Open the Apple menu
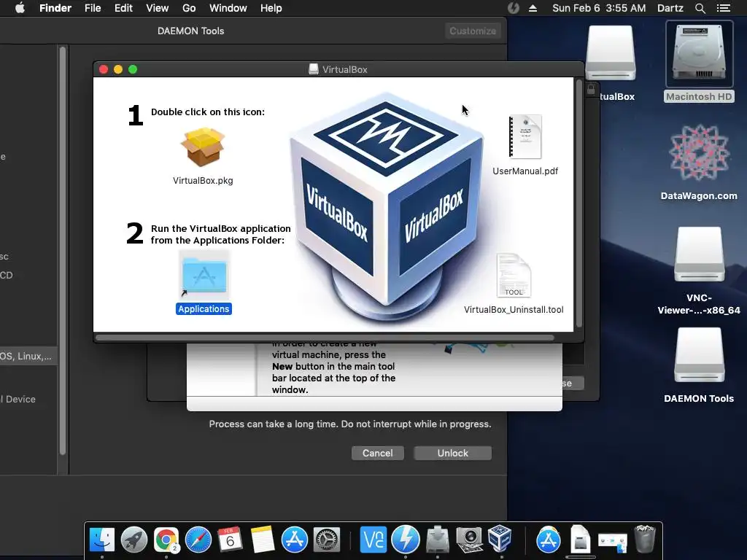 [20, 8]
